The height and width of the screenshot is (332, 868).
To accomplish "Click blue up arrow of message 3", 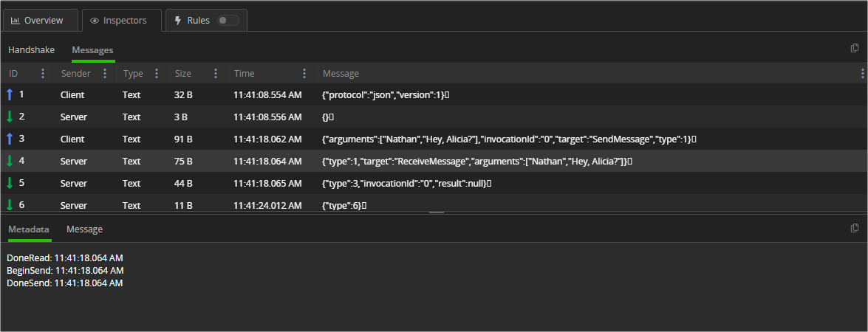I will point(10,139).
